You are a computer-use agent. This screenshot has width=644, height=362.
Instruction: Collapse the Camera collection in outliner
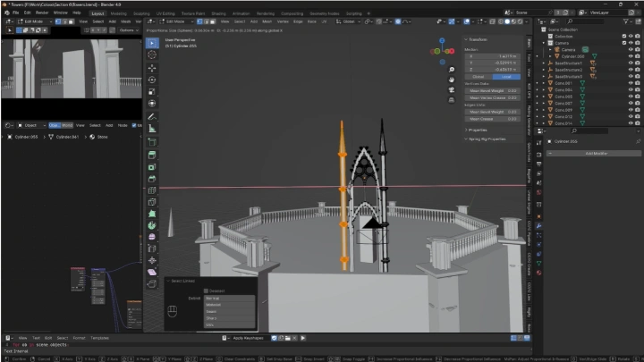544,43
